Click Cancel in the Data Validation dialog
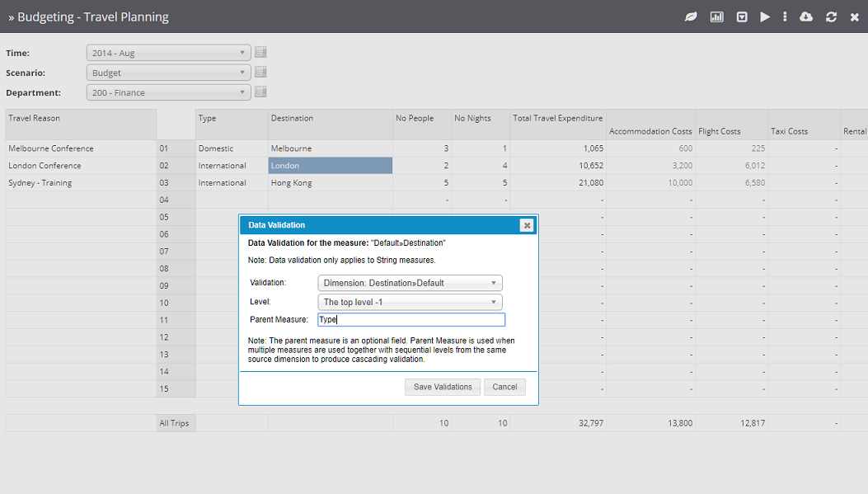 click(x=504, y=387)
